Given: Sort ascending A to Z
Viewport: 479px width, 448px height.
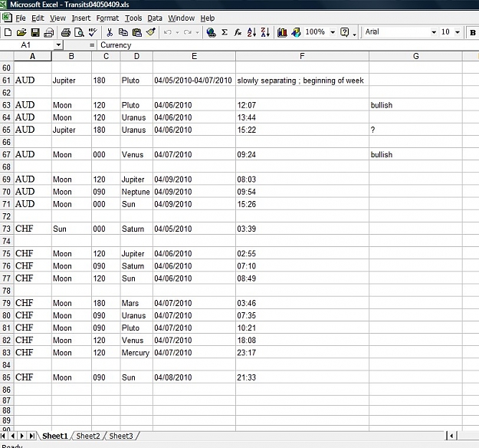Looking at the screenshot, I should coord(251,32).
